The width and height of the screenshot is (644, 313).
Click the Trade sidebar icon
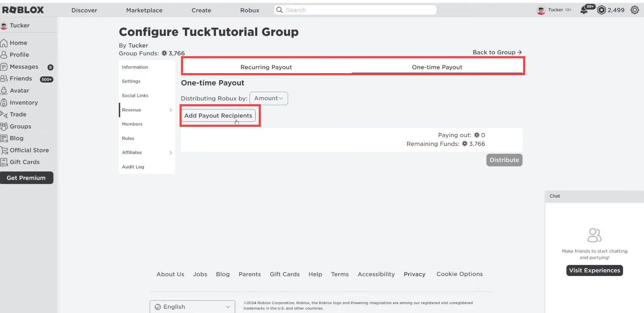click(4, 114)
